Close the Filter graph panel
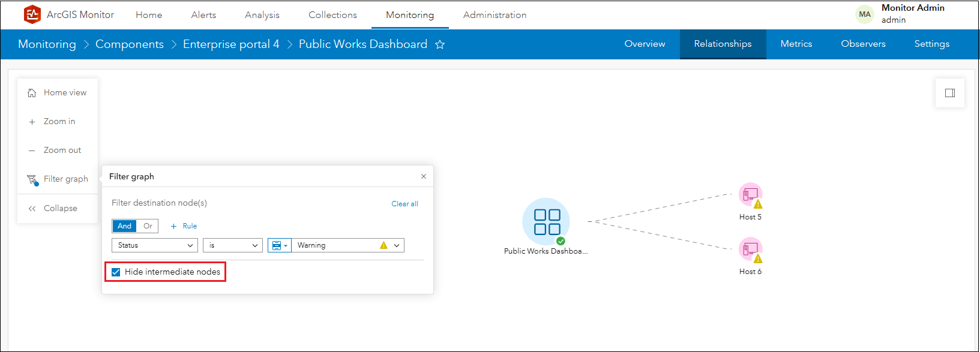 424,176
